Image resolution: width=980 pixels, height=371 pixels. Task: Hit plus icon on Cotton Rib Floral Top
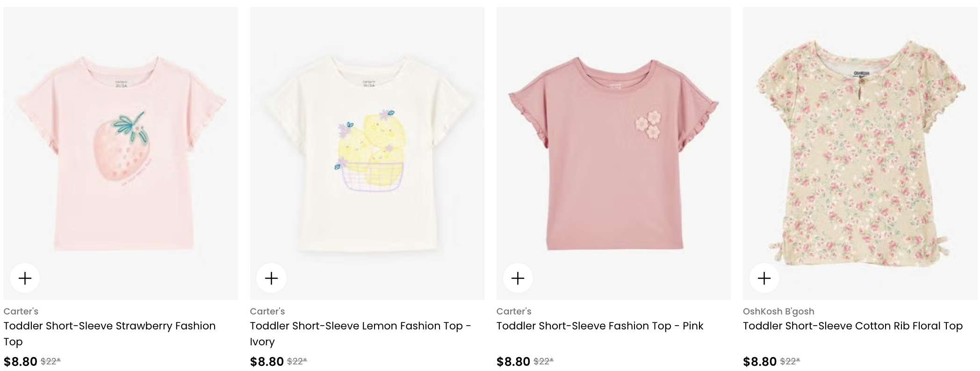764,278
